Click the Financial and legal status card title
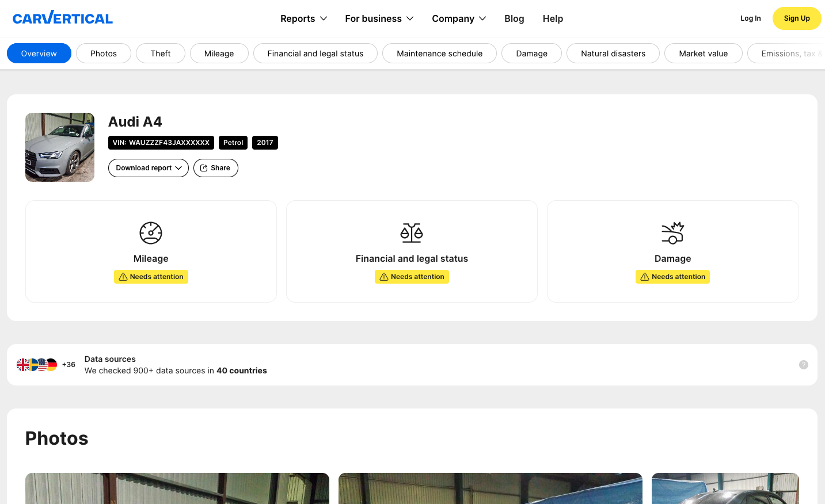The height and width of the screenshot is (504, 825). pos(412,259)
